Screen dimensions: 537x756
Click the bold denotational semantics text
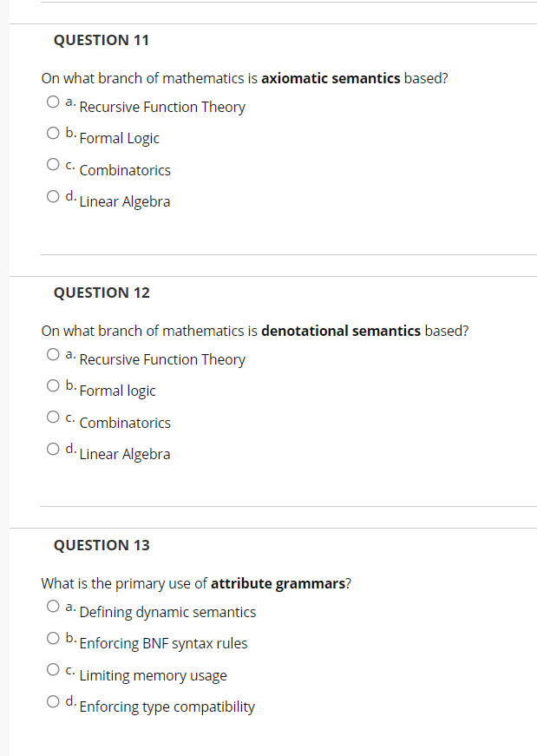pos(341,331)
